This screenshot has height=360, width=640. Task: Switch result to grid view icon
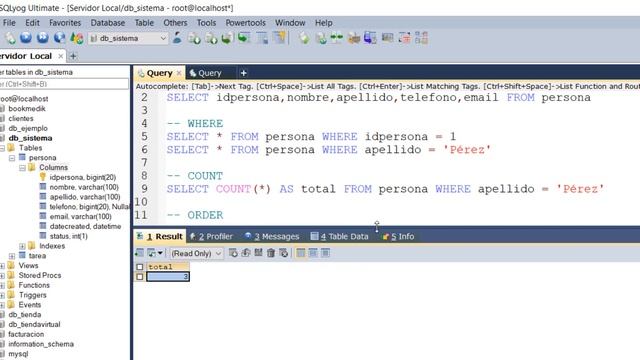[300, 253]
